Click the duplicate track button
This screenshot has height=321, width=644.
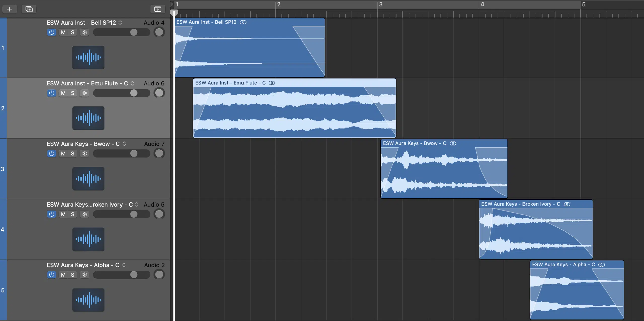(x=29, y=9)
